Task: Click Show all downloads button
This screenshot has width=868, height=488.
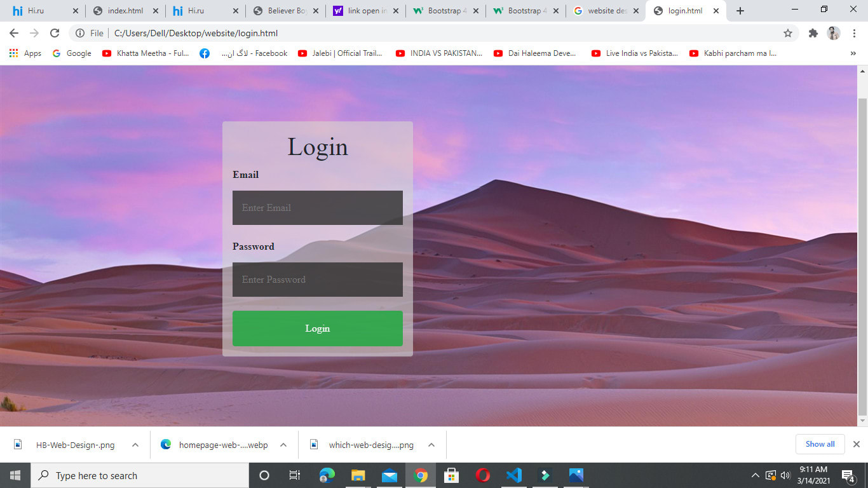Action: [x=820, y=444]
